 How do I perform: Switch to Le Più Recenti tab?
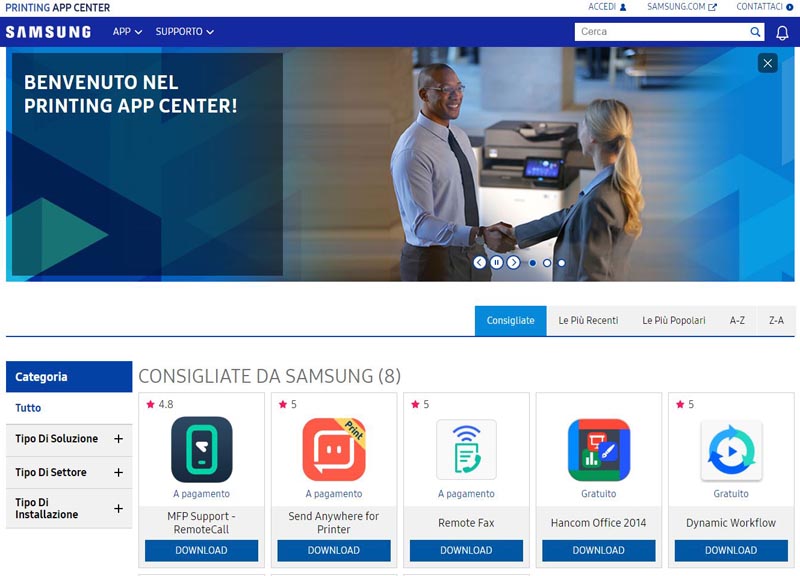coord(588,321)
